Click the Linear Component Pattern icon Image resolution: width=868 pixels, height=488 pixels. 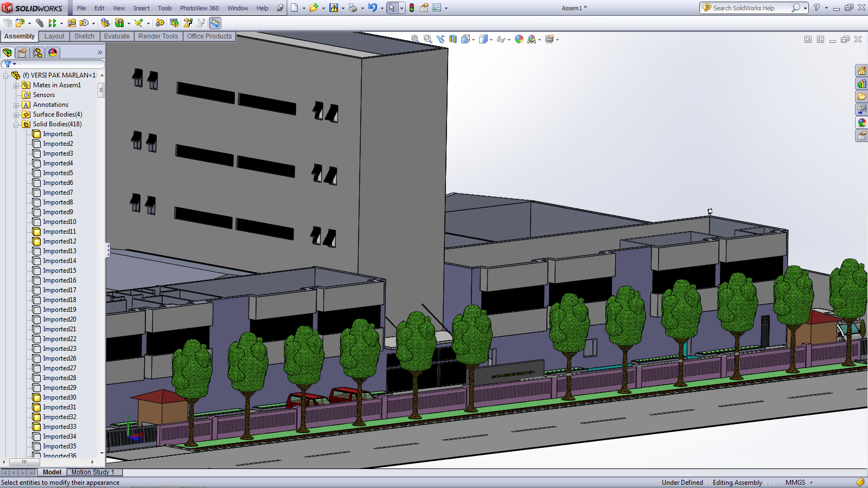tap(52, 23)
